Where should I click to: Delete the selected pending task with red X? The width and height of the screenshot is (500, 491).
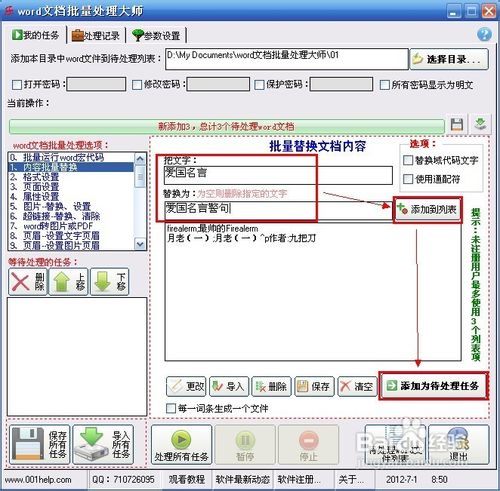coord(28,282)
